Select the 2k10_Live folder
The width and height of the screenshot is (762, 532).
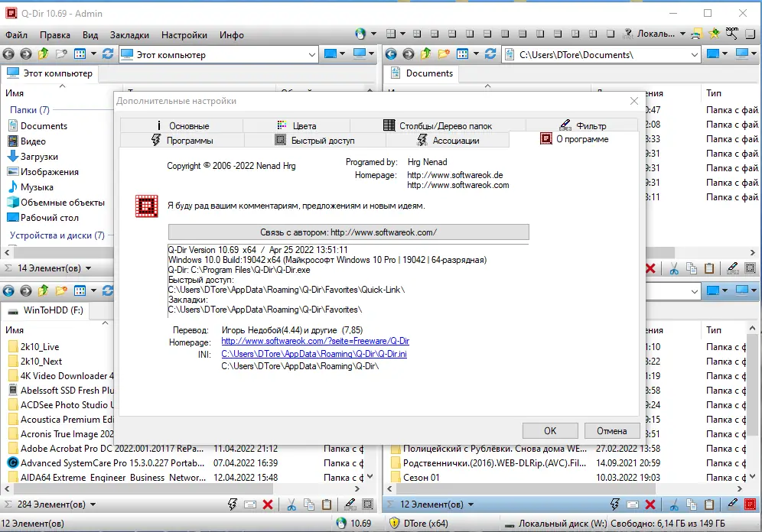coord(34,347)
